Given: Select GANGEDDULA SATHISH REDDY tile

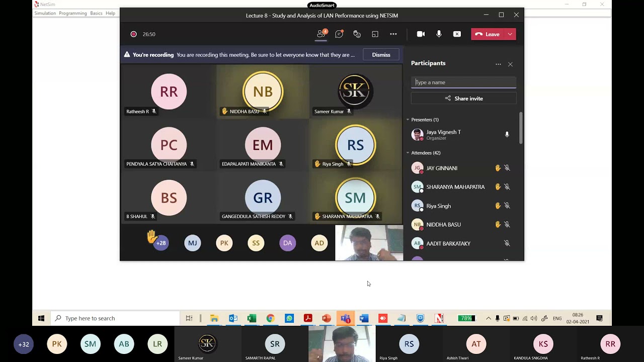Looking at the screenshot, I should point(263,198).
